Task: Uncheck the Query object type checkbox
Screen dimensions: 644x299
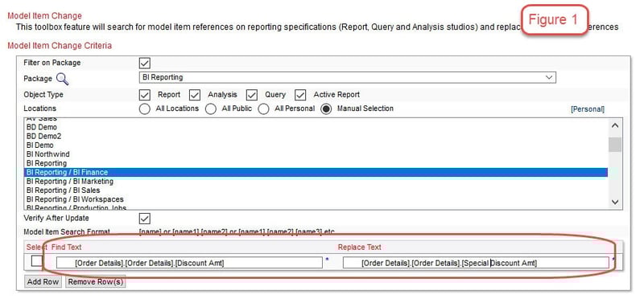Action: pyautogui.click(x=251, y=95)
